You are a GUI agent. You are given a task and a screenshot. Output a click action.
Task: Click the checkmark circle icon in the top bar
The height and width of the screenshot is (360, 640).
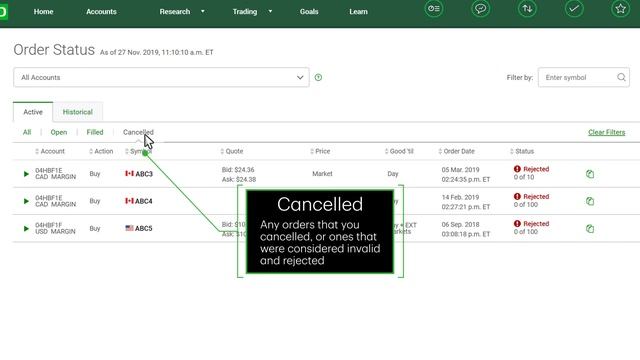coord(574,9)
